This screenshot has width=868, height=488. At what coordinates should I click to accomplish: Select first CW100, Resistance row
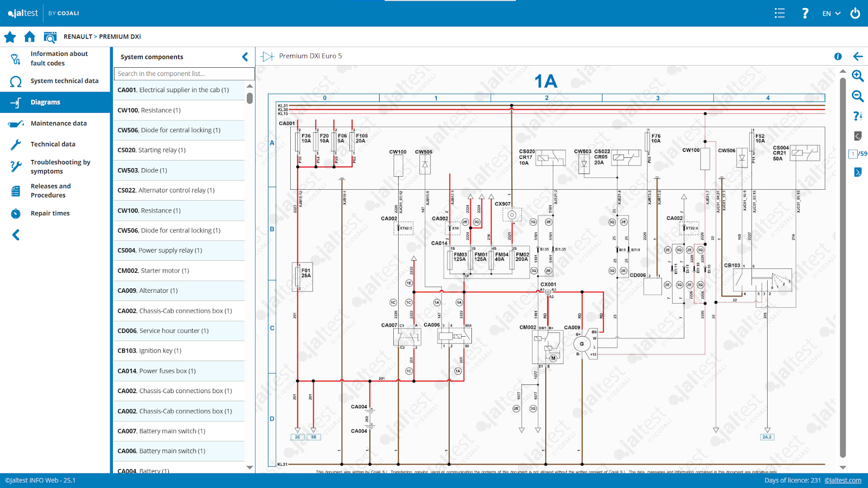point(179,110)
